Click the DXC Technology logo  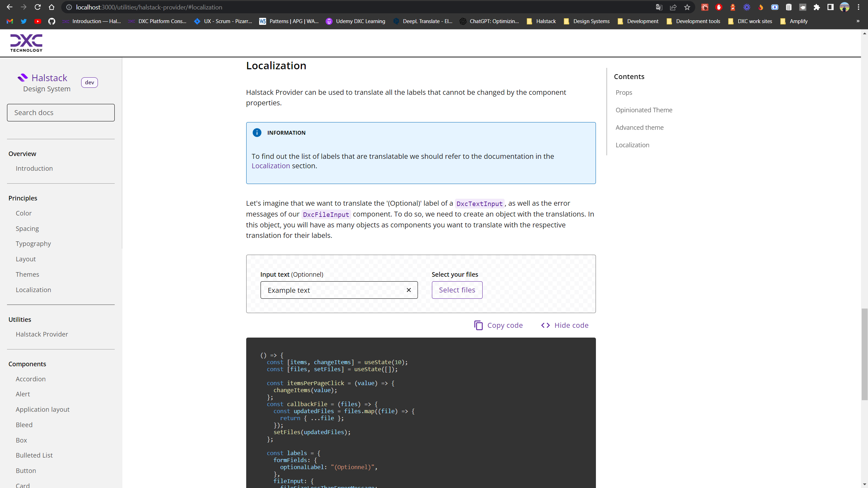coord(26,42)
